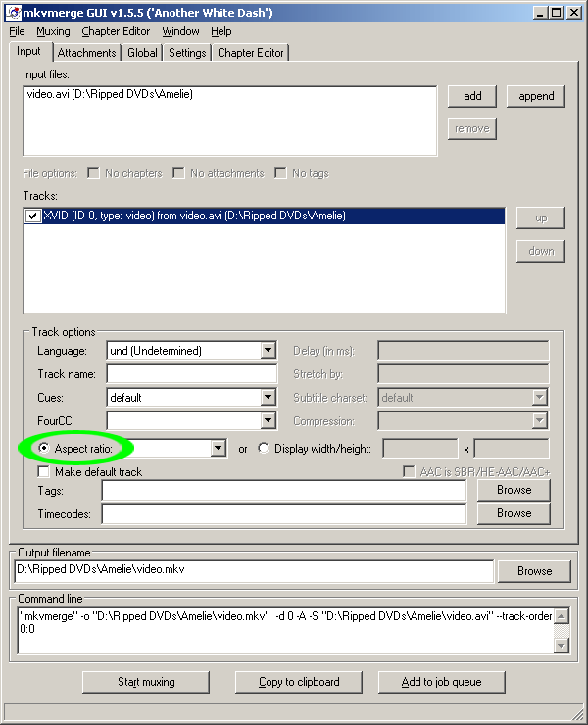Screen dimensions: 588x725
Task: Toggle the No tags checkbox
Action: (280, 173)
